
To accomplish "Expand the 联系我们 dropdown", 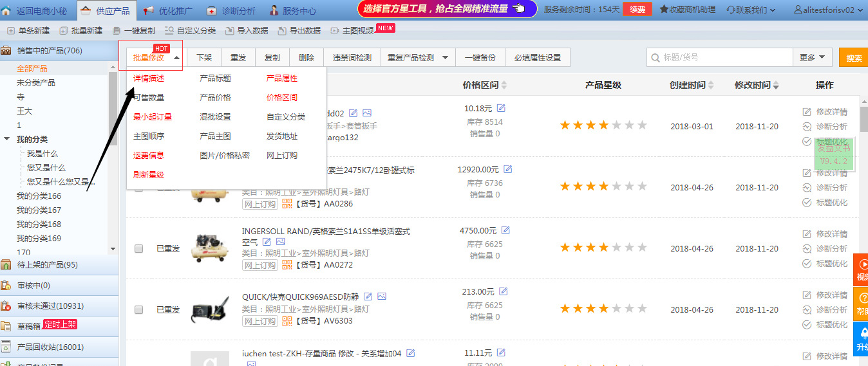I will [772, 10].
